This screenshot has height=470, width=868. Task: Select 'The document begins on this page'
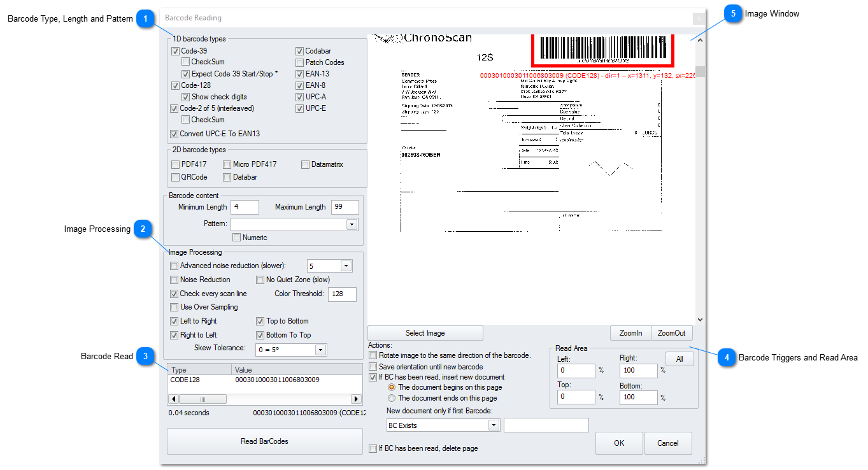(392, 387)
